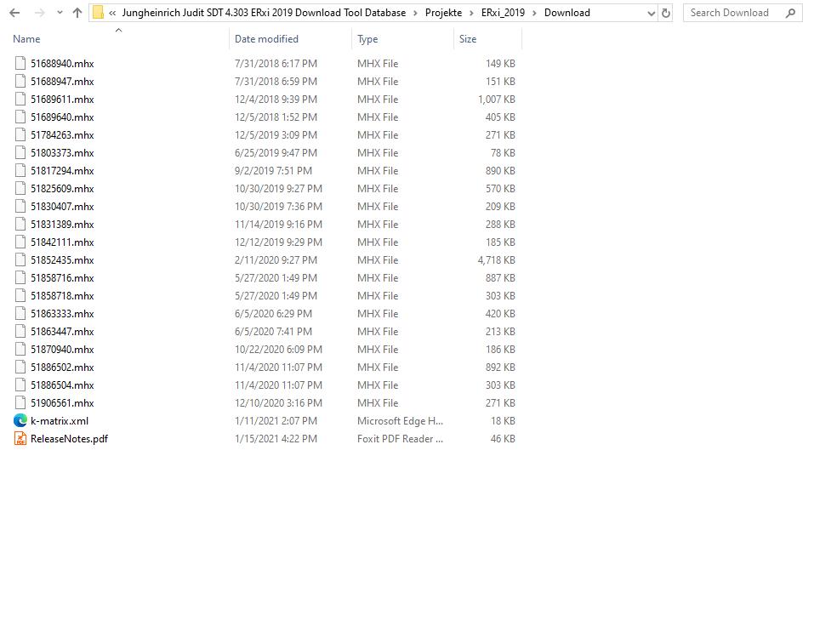Select file icon of 51689611.mhx
The image size is (814, 644).
(20, 100)
